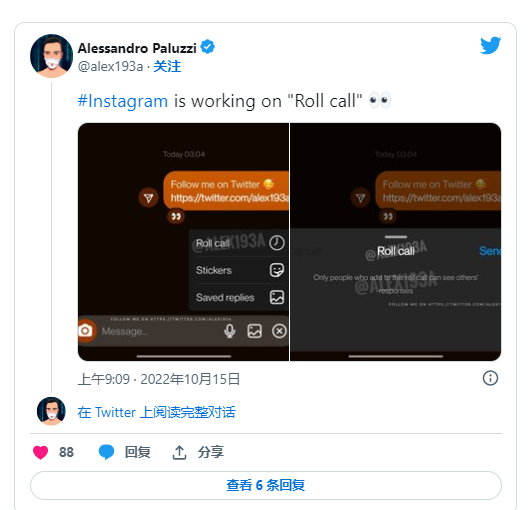Like the tweet with heart icon
Viewport: 530px width, 510px height.
tap(41, 452)
